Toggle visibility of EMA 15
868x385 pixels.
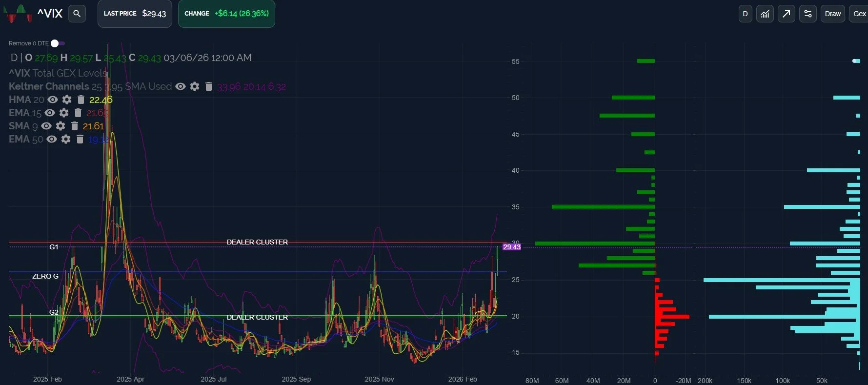[50, 113]
